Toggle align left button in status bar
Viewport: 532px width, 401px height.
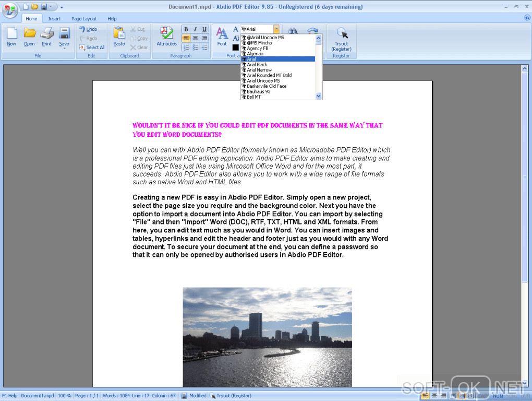425,396
